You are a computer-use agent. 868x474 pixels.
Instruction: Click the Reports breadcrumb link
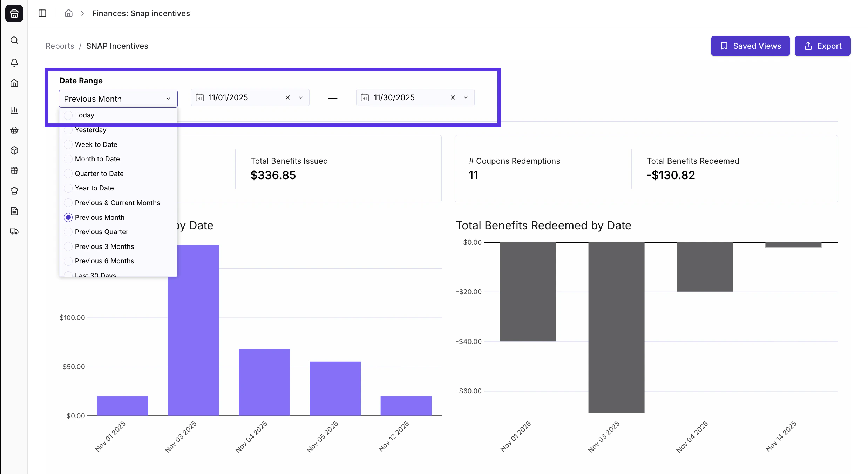coord(60,46)
